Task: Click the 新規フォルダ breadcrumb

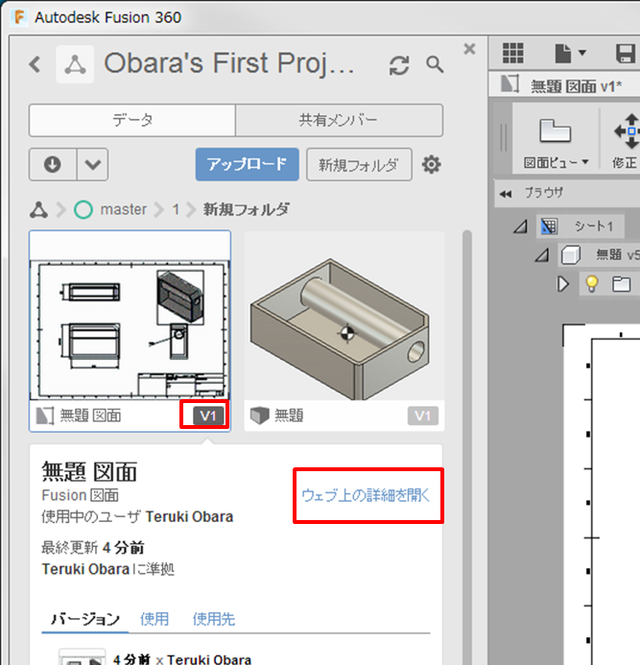Action: click(246, 210)
